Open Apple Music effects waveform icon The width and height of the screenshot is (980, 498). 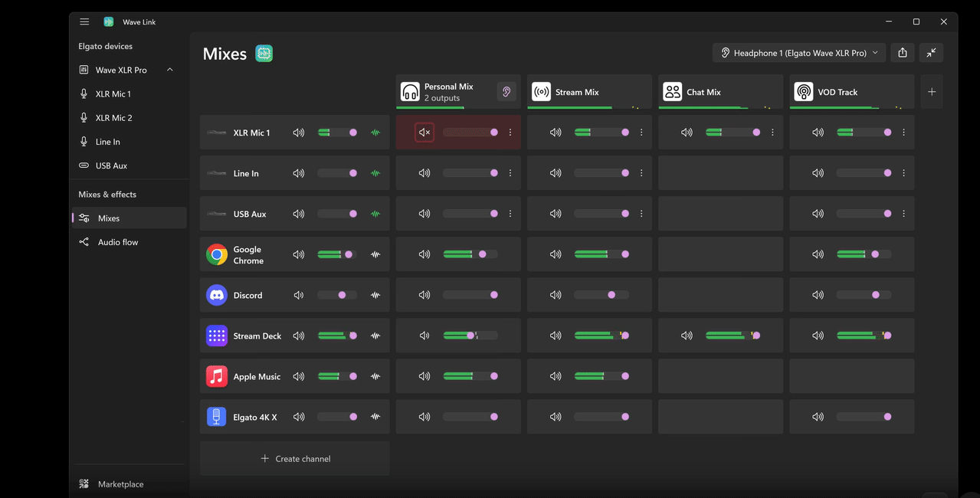point(375,376)
